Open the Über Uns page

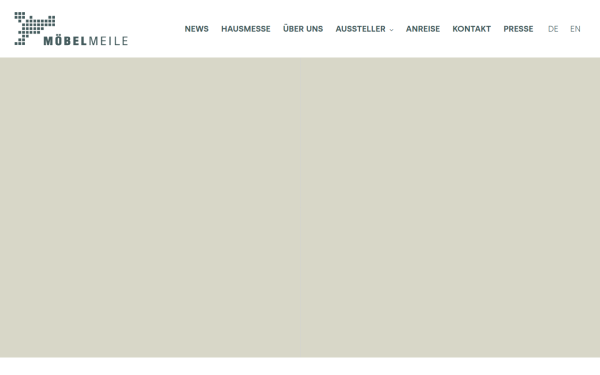tap(303, 29)
